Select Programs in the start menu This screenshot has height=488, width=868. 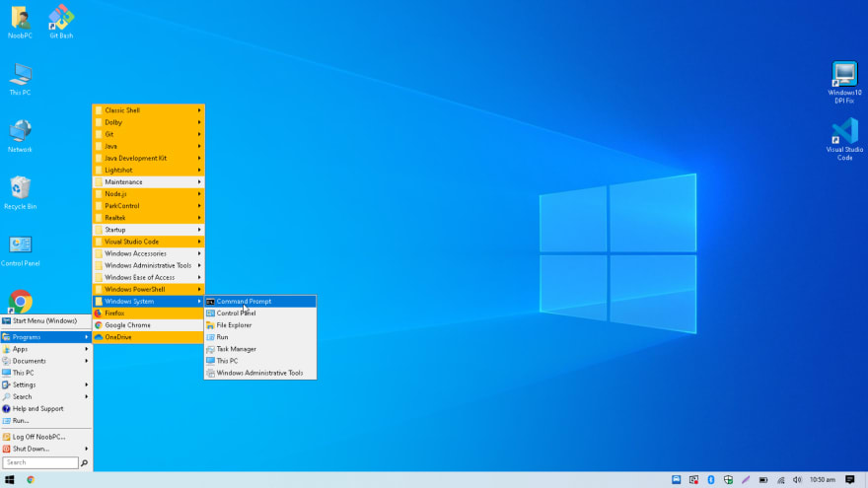pyautogui.click(x=46, y=337)
